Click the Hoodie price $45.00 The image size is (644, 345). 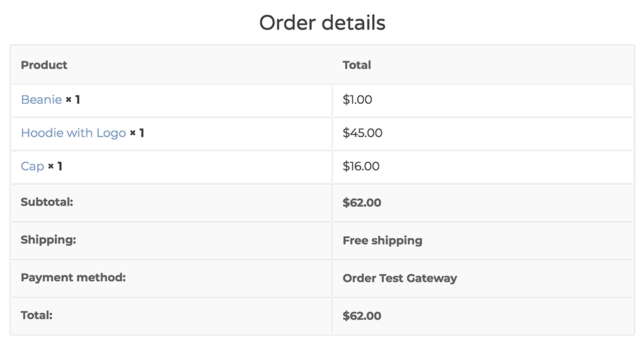[x=363, y=133]
